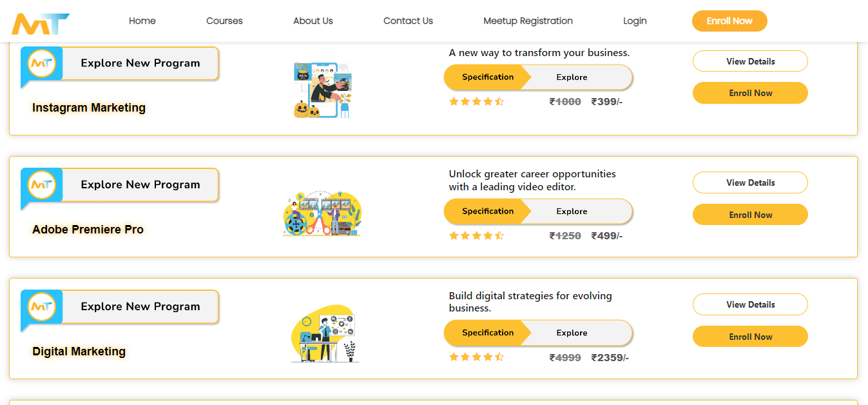Click the MT logo in header
Viewport: 868px width, 405px height.
point(40,23)
